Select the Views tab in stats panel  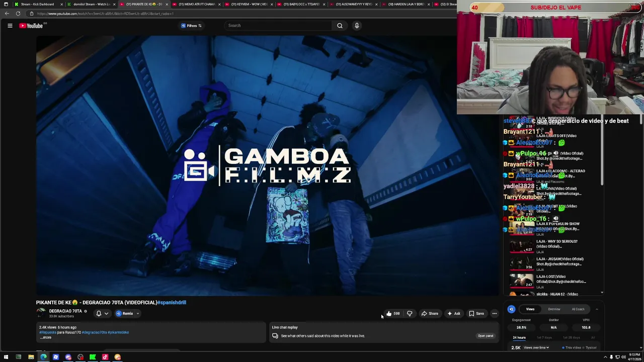(x=530, y=309)
